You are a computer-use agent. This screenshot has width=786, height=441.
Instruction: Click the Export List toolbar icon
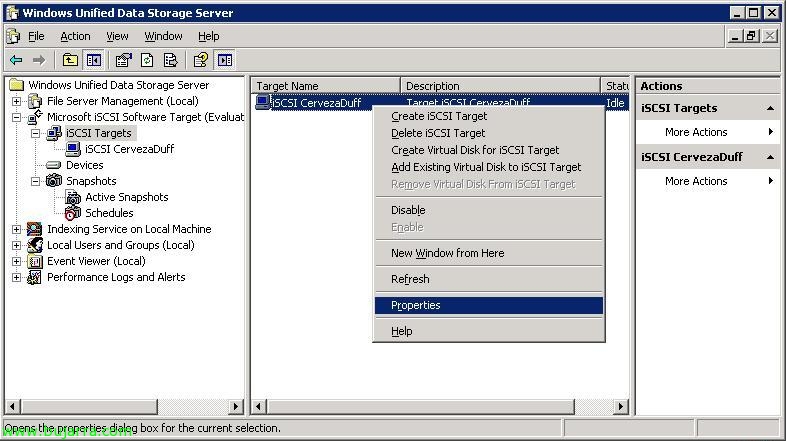[170, 60]
